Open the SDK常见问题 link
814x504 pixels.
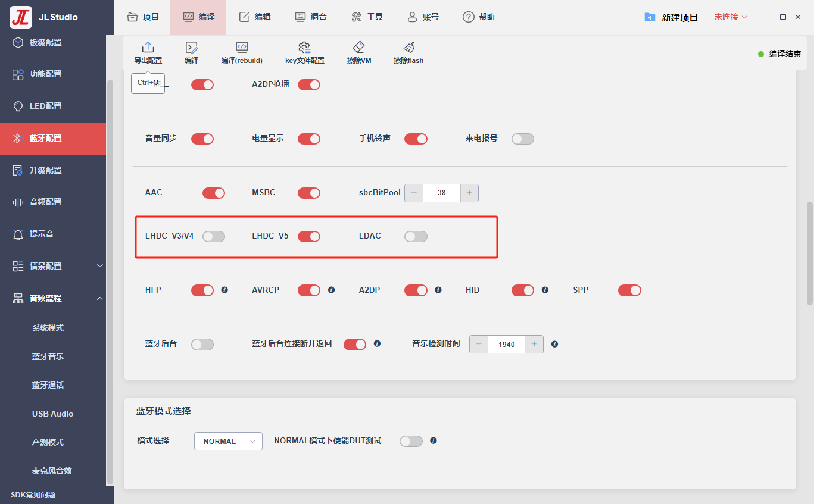coord(33,495)
